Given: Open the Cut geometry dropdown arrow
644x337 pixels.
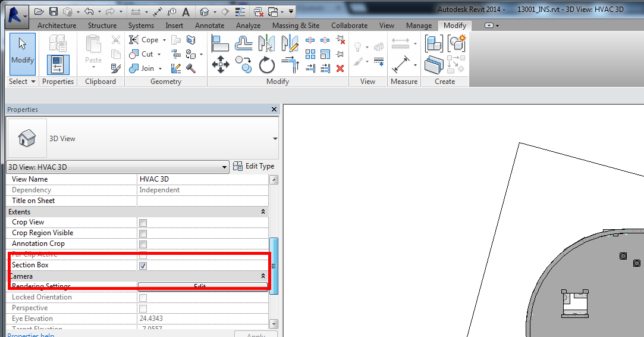Looking at the screenshot, I should [159, 54].
